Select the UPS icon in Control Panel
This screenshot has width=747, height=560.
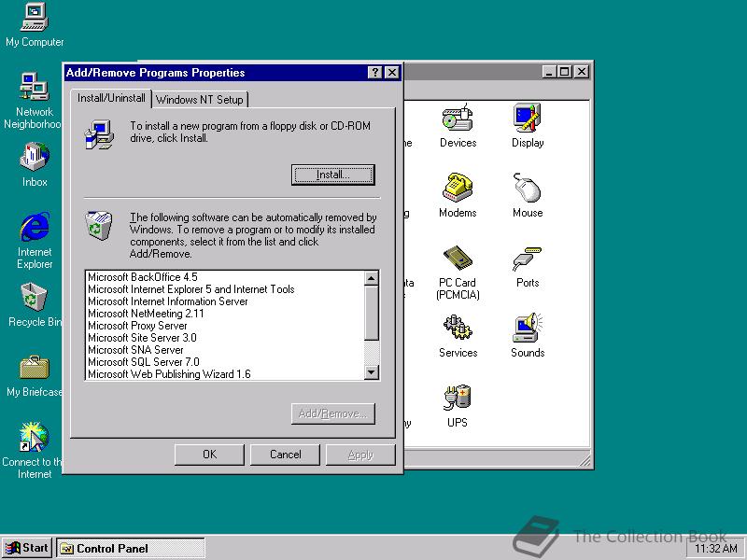click(x=458, y=406)
